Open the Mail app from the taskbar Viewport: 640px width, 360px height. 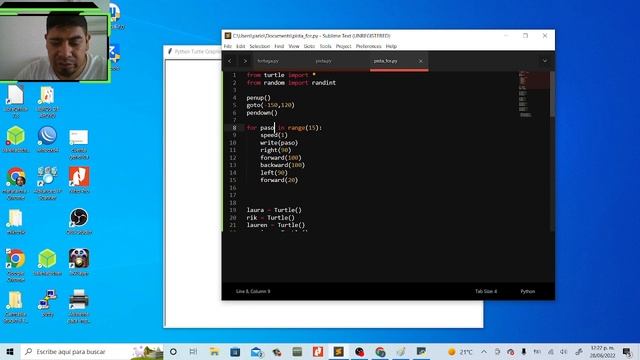256,351
